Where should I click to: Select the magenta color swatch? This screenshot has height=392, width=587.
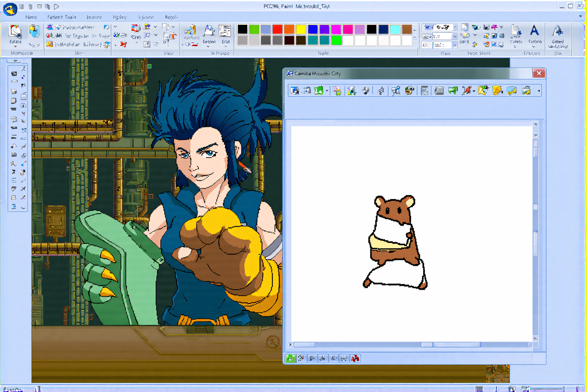point(336,29)
